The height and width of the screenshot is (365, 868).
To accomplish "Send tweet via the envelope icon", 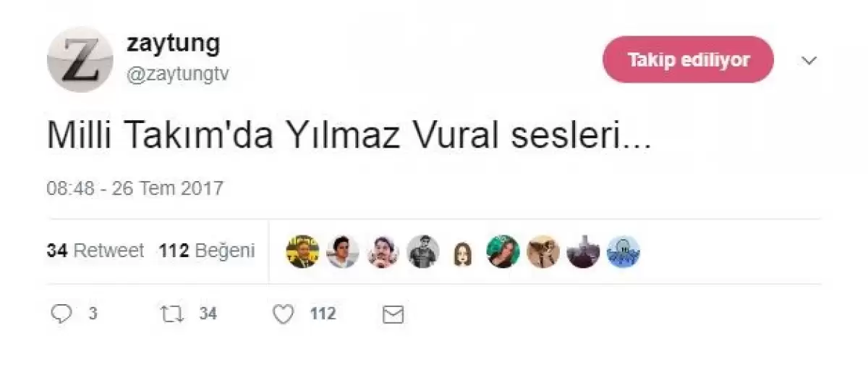I will click(392, 314).
